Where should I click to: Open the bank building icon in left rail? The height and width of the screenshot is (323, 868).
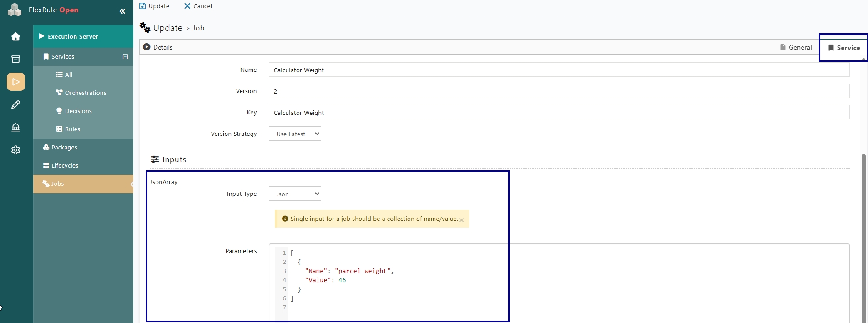[x=15, y=127]
